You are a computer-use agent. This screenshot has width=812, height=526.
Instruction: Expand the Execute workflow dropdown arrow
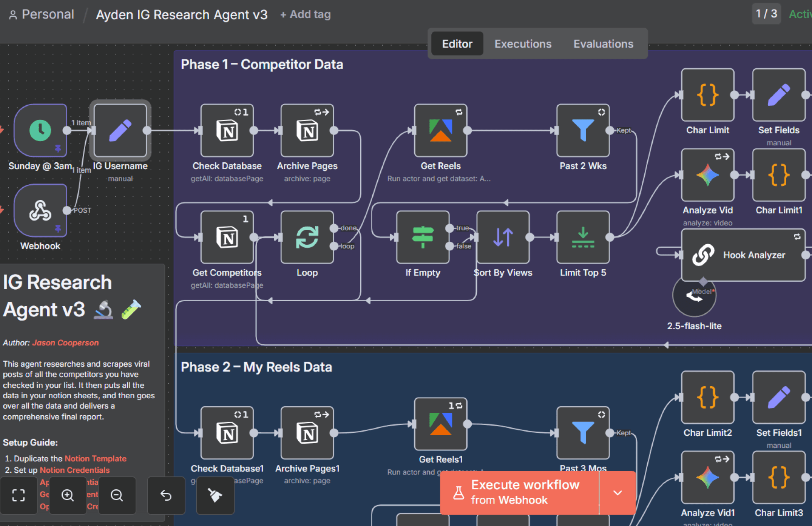point(617,493)
